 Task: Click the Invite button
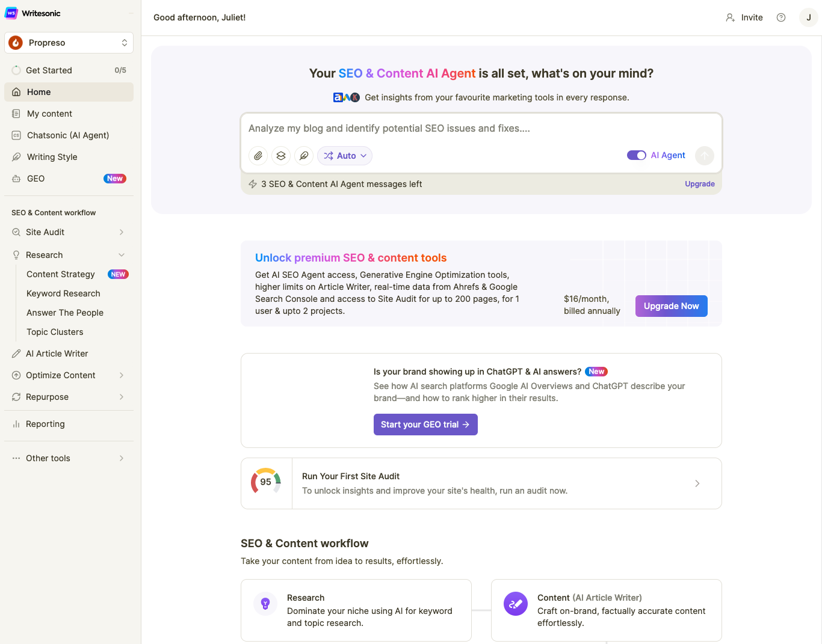coord(744,17)
